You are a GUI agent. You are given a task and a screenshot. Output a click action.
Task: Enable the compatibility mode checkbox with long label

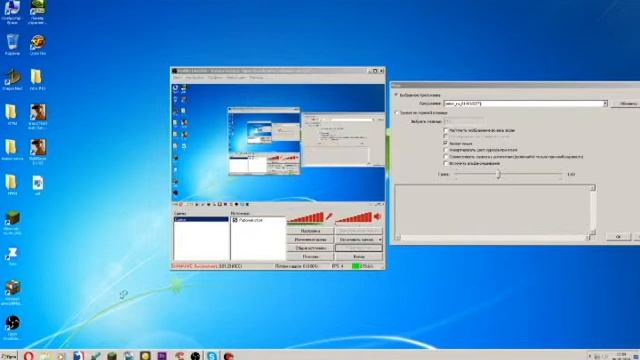[x=446, y=156]
